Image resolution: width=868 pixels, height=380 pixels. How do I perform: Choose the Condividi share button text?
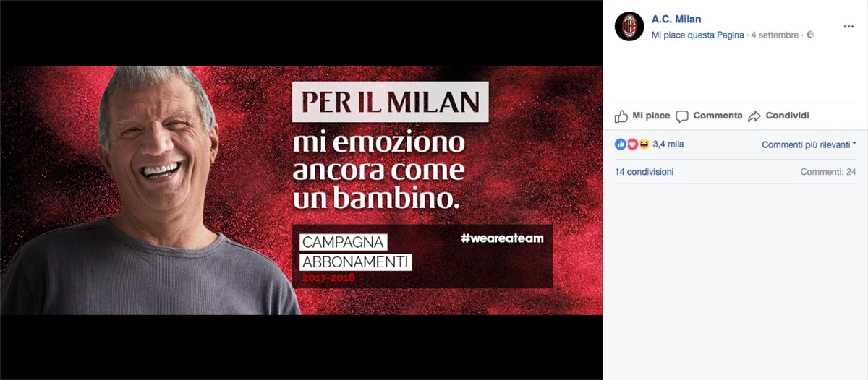coord(787,116)
